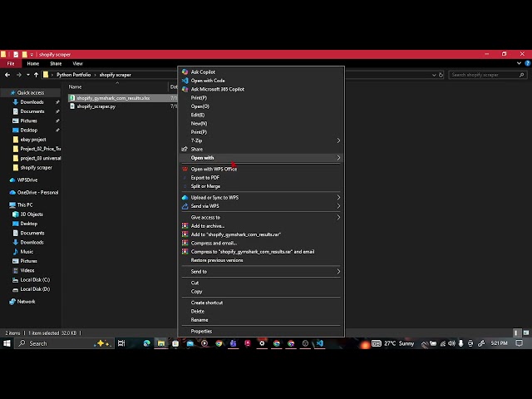Go back using the Back arrow
Screen dimensions: 532x399
(x=7, y=75)
